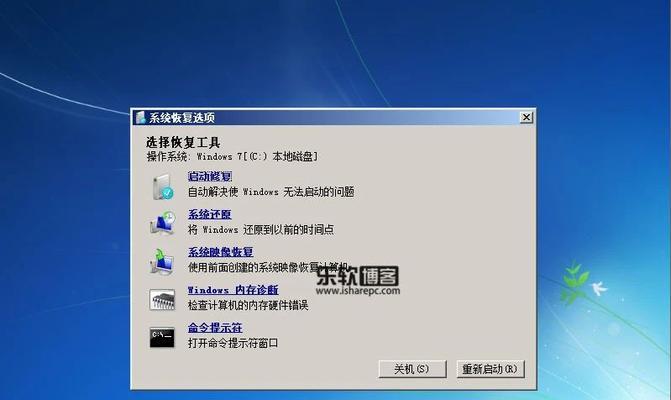Open the 系统还原 system restore link

[x=210, y=214]
